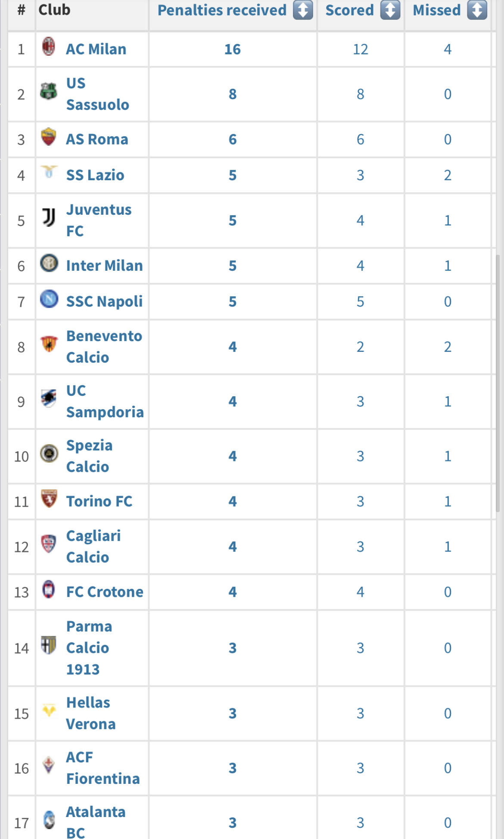Click the Parma Calcio 1913 crest icon
The width and height of the screenshot is (504, 839).
click(x=49, y=645)
